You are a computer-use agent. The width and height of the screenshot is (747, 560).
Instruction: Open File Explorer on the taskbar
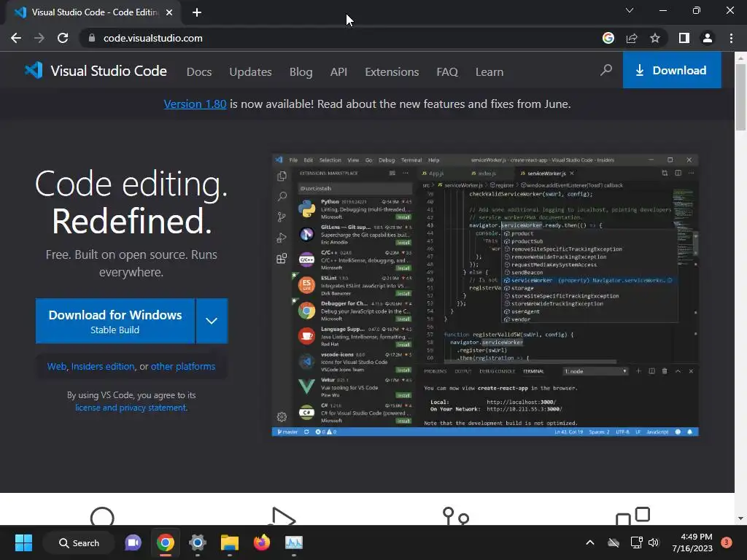pyautogui.click(x=230, y=542)
